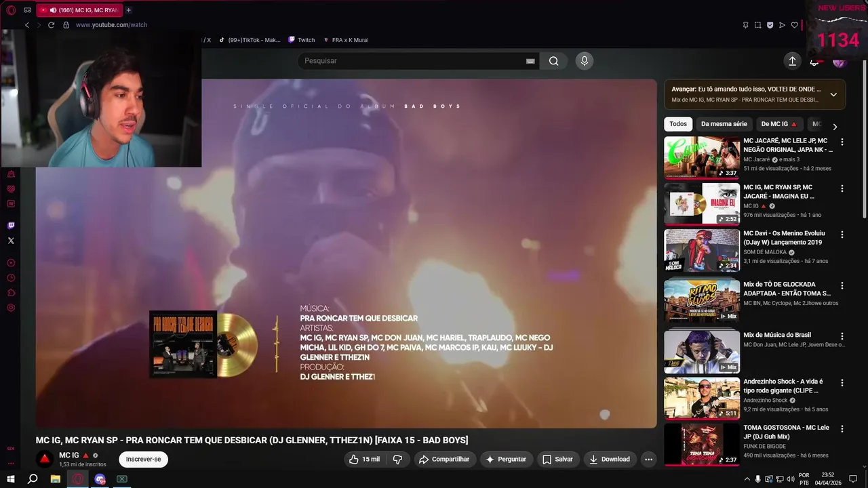Open the MC IG channel name link
868x488 pixels.
pyautogui.click(x=69, y=455)
